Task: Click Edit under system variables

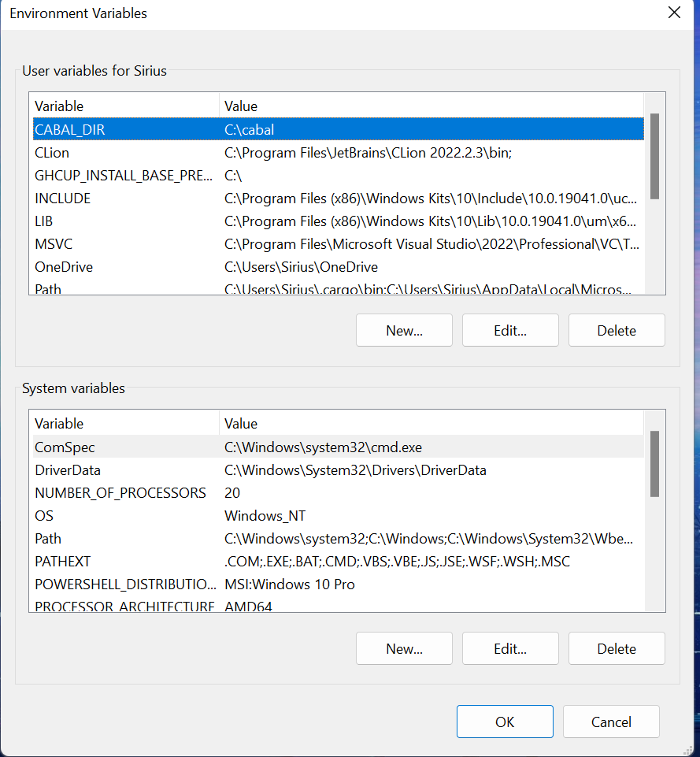Action: tap(510, 648)
